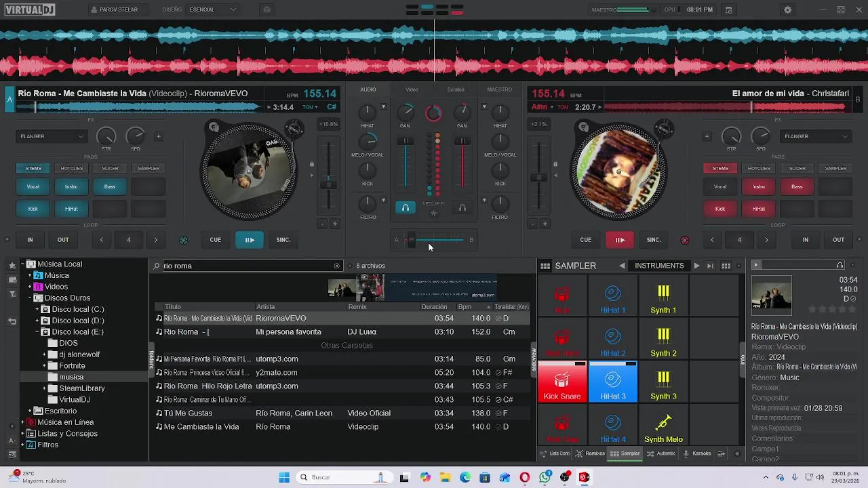Play deck A

tap(250, 239)
